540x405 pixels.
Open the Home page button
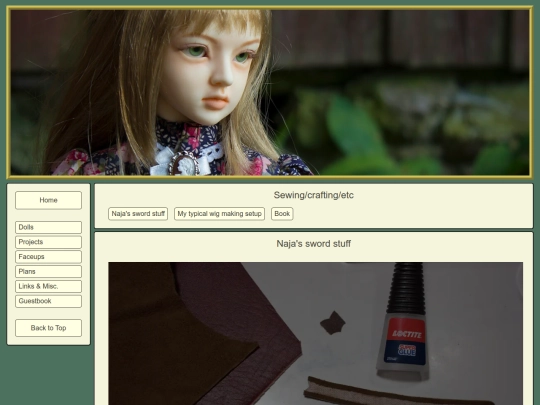pyautogui.click(x=48, y=200)
